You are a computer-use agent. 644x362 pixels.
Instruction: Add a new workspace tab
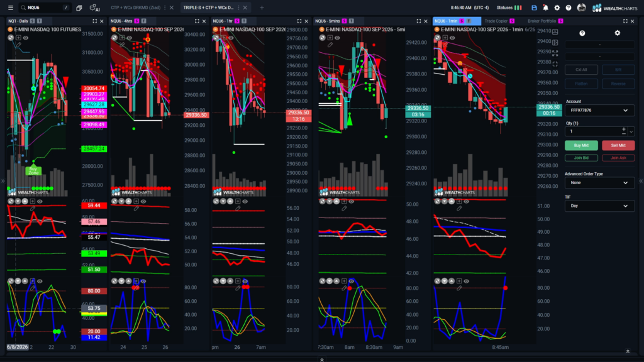(x=262, y=8)
